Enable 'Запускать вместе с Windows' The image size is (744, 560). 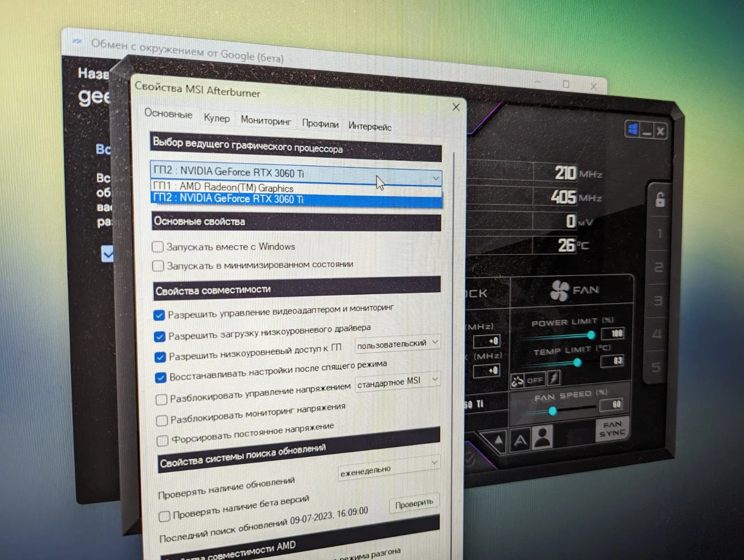[158, 246]
